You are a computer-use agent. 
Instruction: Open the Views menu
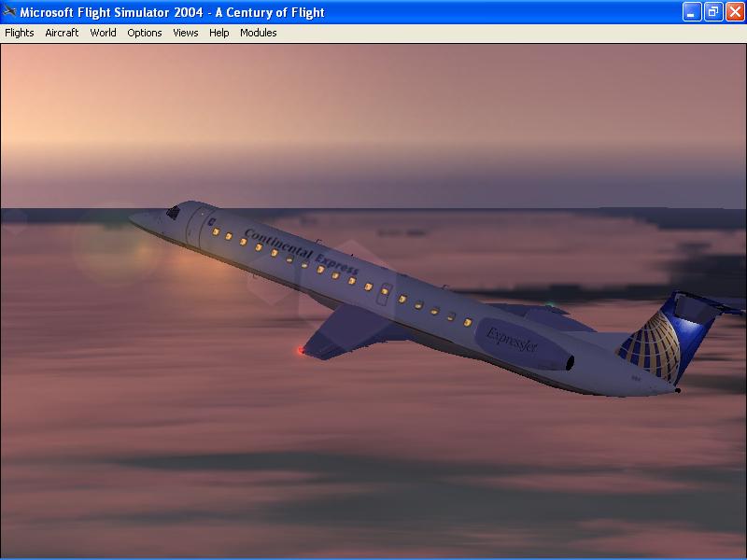coord(186,33)
